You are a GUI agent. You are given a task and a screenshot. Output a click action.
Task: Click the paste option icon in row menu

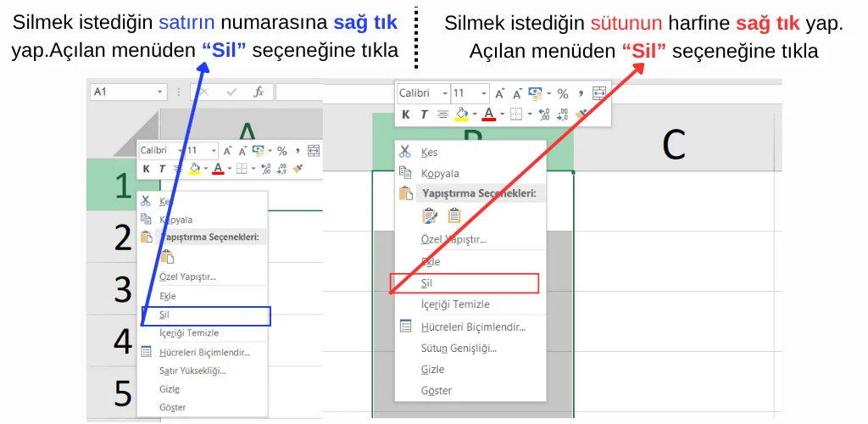pos(167,256)
